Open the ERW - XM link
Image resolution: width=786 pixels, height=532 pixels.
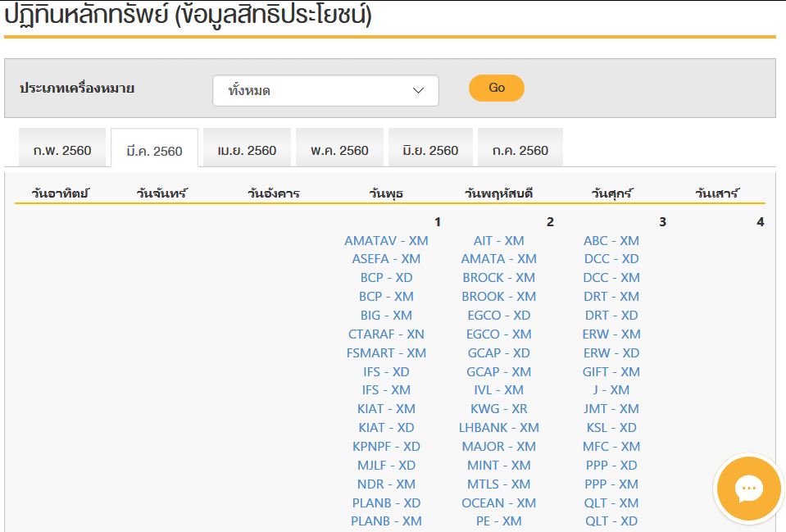pos(611,334)
